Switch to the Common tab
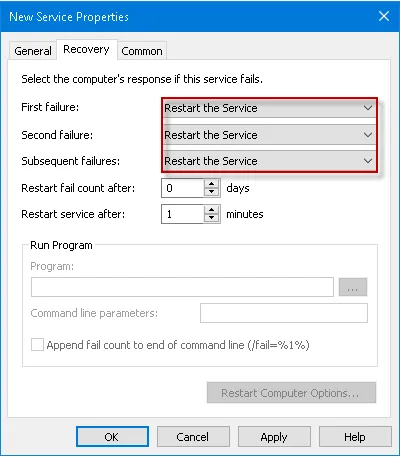 click(142, 51)
